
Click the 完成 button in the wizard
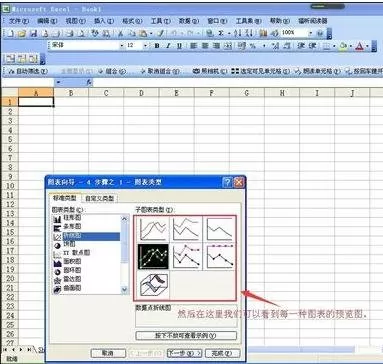[x=222, y=353]
